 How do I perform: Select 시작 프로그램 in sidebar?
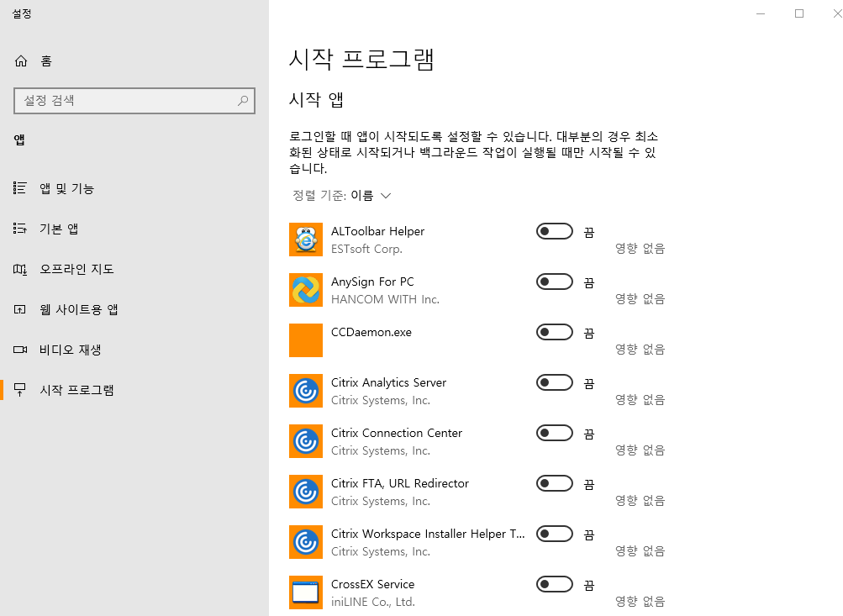pos(134,390)
